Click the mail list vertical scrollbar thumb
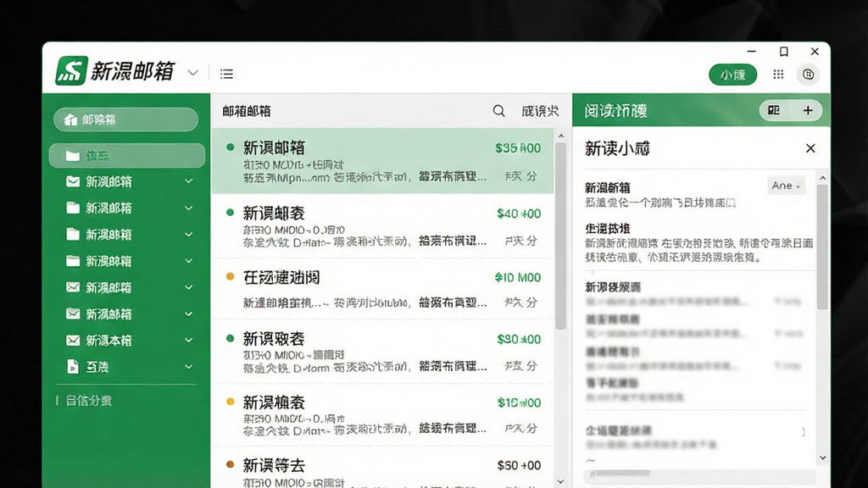The width and height of the screenshot is (868, 488). 561,236
